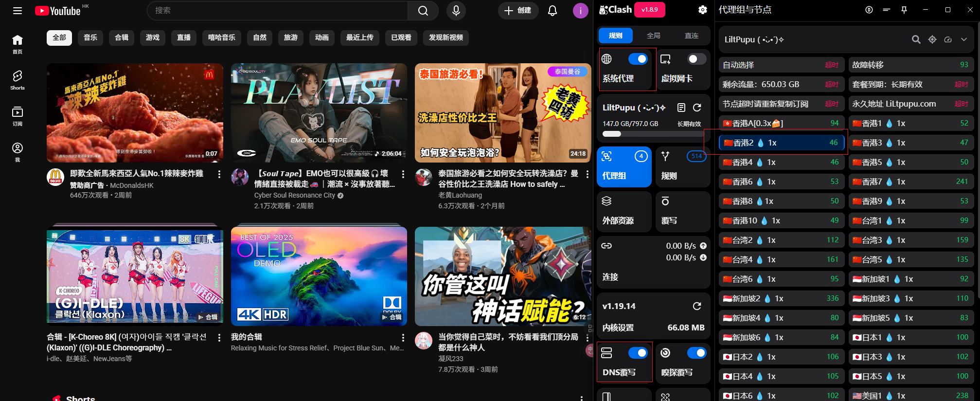Turn off the 嗅探覆写 switch
The image size is (980, 401).
point(696,353)
